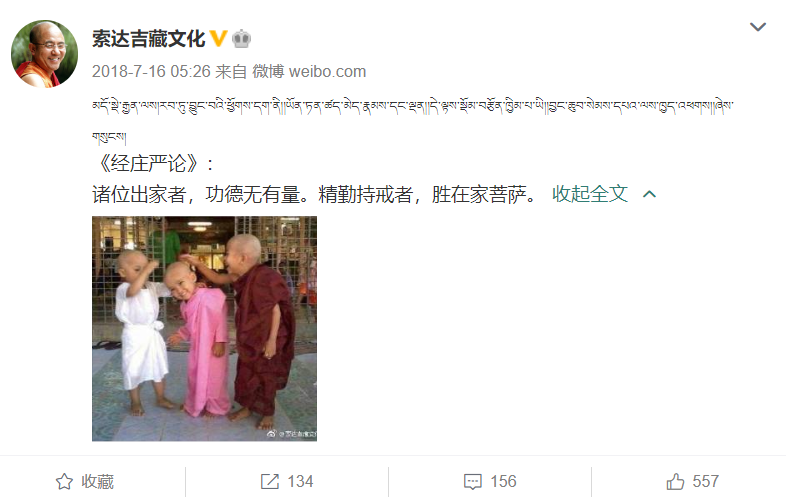Open the post options chevron menu
The height and width of the screenshot is (501, 786).
click(x=757, y=27)
